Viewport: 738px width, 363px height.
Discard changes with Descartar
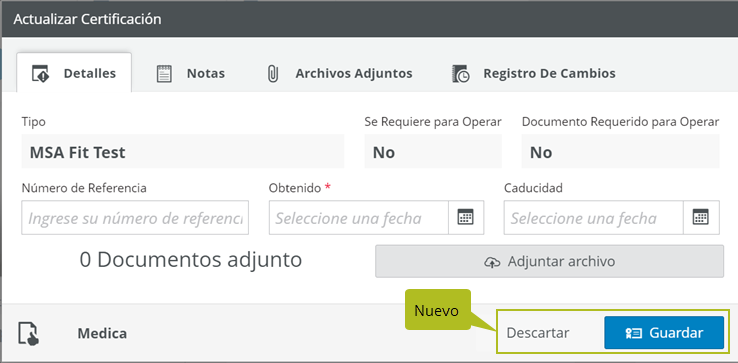pyautogui.click(x=538, y=333)
